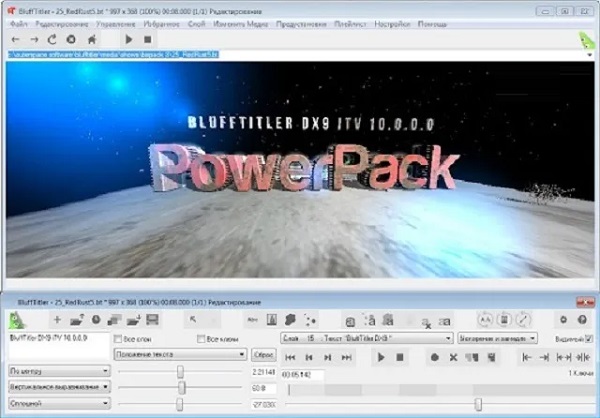Open the 'Ускорение и замедл.' dropdown
Viewport: 600px width, 418px height.
tap(497, 338)
